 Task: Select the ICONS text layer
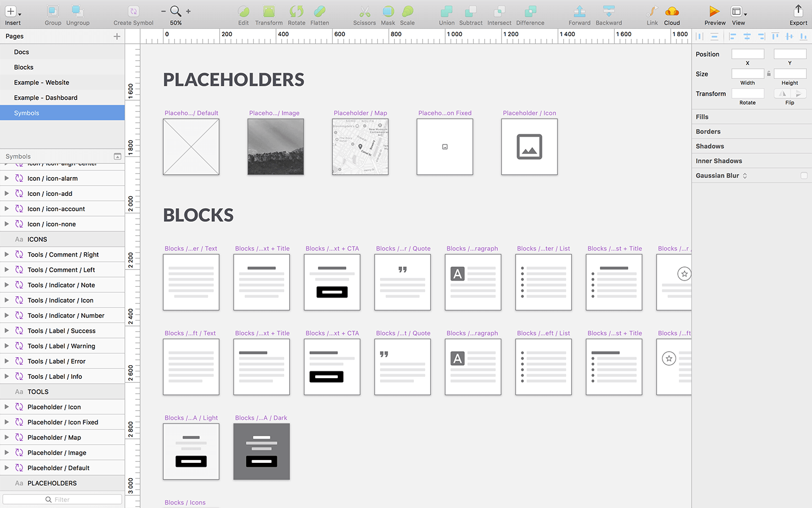click(62, 239)
